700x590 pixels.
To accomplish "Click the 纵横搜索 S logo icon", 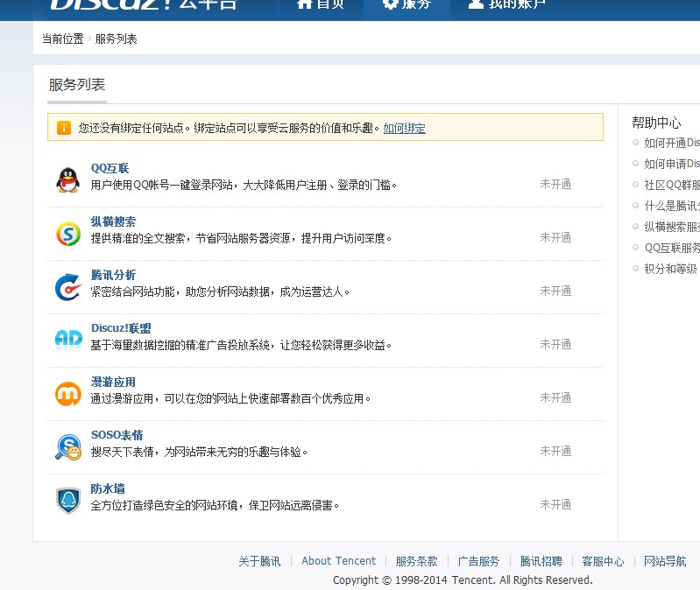I will (68, 234).
